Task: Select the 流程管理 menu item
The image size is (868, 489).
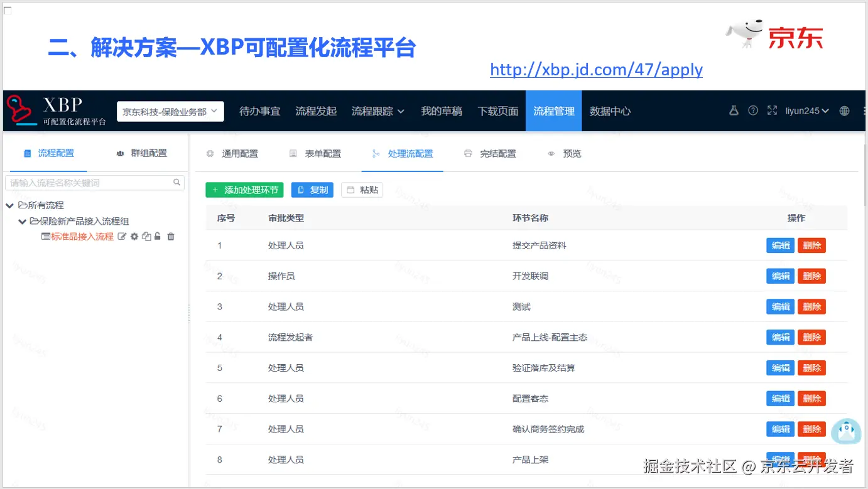Action: click(x=553, y=111)
